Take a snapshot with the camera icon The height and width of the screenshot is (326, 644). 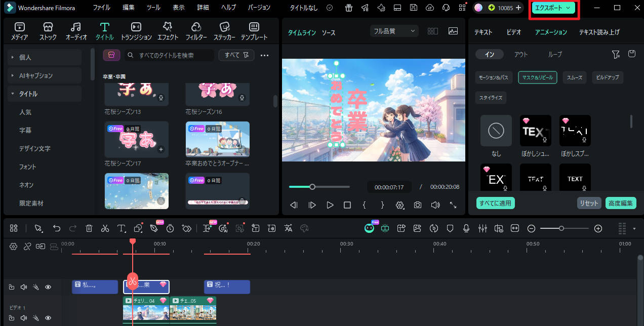pyautogui.click(x=417, y=205)
